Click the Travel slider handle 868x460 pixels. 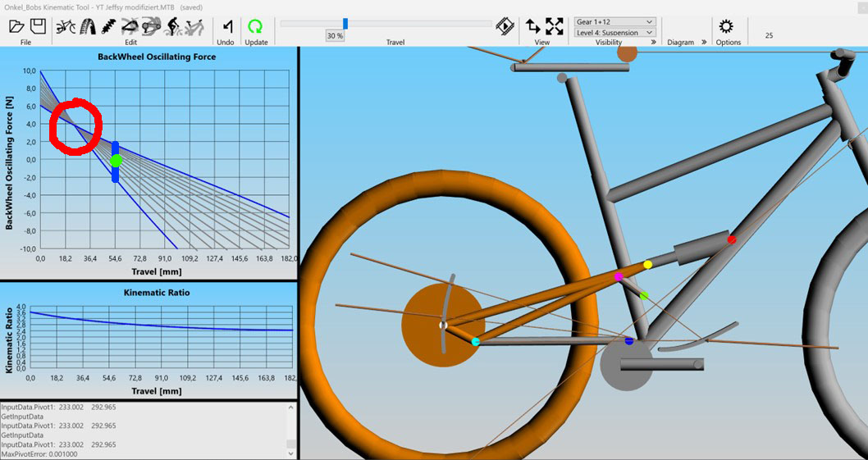click(x=345, y=24)
